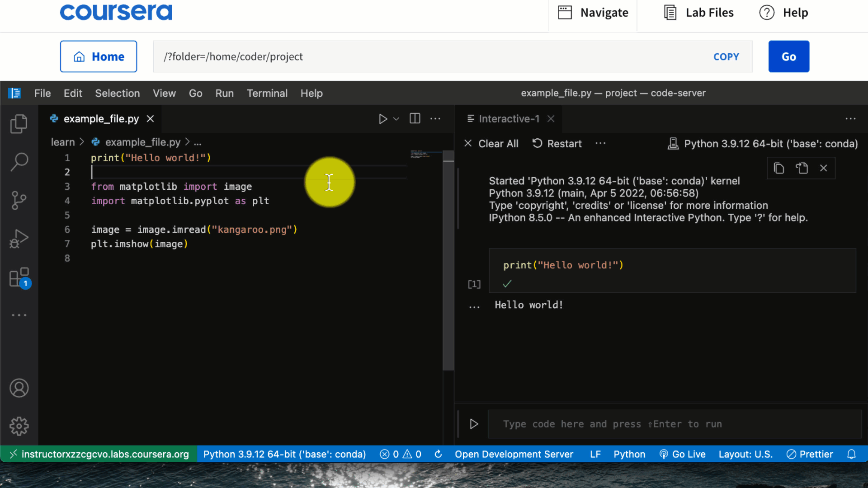Change the Python language mode in status bar
This screenshot has height=488, width=868.
[629, 454]
